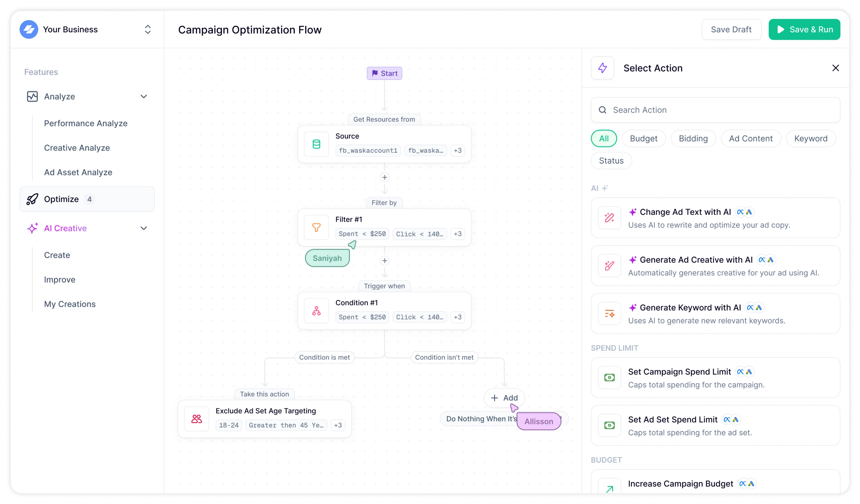Click the Save Draft button
Viewport: 860px width, 504px height.
tap(731, 29)
